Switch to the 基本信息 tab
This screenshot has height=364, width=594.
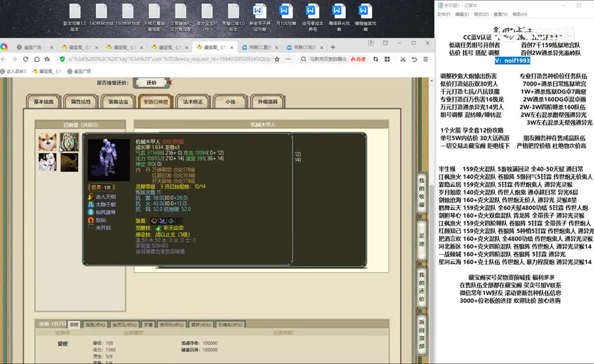[44, 102]
